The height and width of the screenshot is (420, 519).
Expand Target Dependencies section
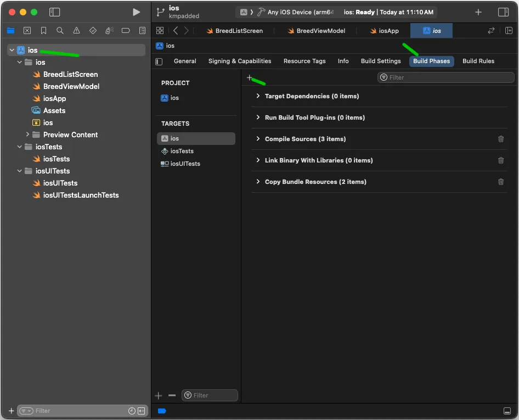coord(258,96)
